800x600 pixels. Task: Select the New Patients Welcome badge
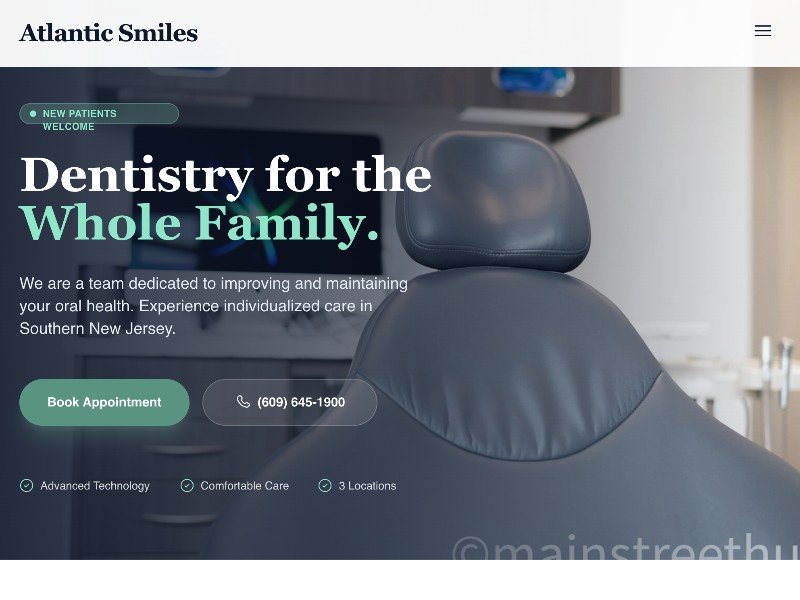[99, 114]
